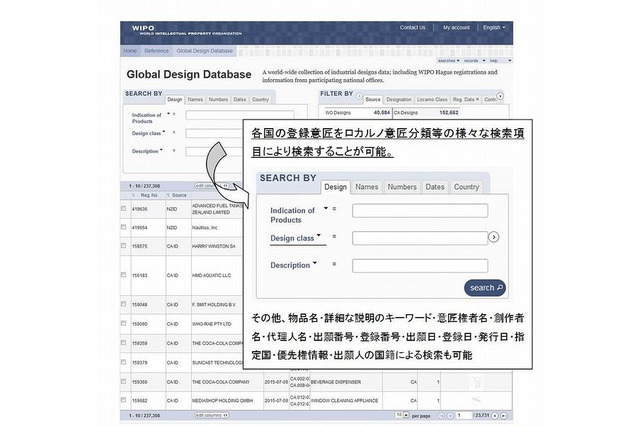
Task: Open the My account link
Action: [456, 28]
